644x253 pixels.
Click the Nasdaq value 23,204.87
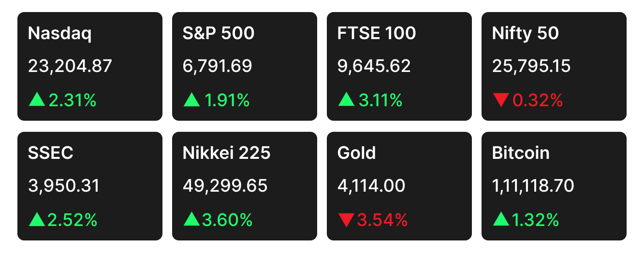pos(70,66)
